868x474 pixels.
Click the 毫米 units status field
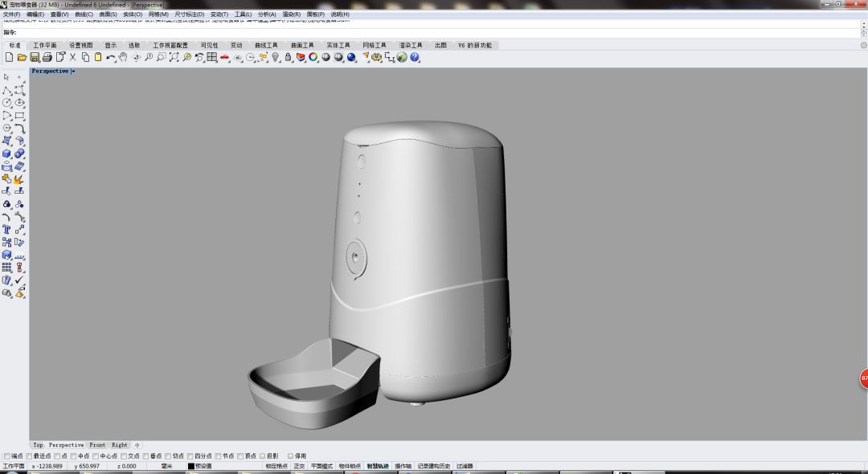166,466
